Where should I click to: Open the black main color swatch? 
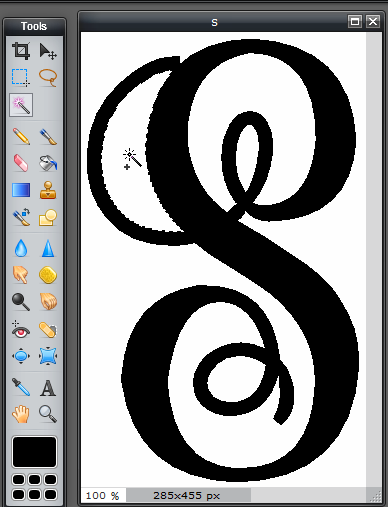34,452
